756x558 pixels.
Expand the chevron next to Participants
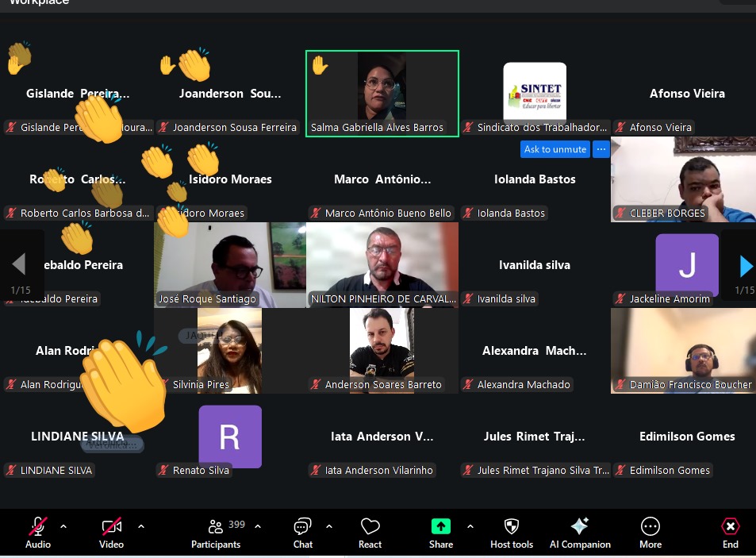257,526
